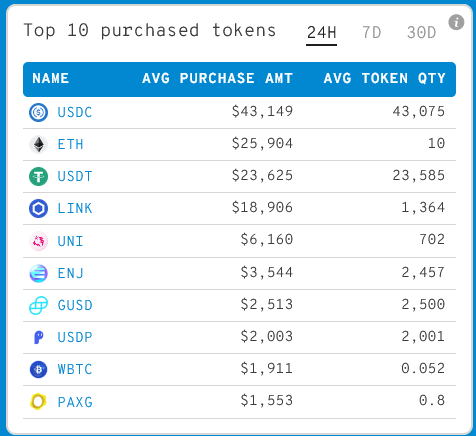The height and width of the screenshot is (436, 476).
Task: Switch to the 30D tab
Action: coord(421,33)
